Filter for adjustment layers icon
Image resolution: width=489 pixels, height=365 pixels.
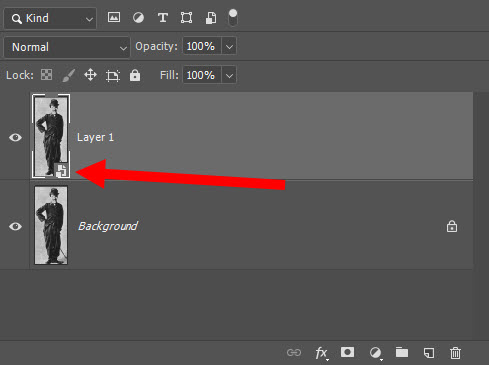pos(138,18)
